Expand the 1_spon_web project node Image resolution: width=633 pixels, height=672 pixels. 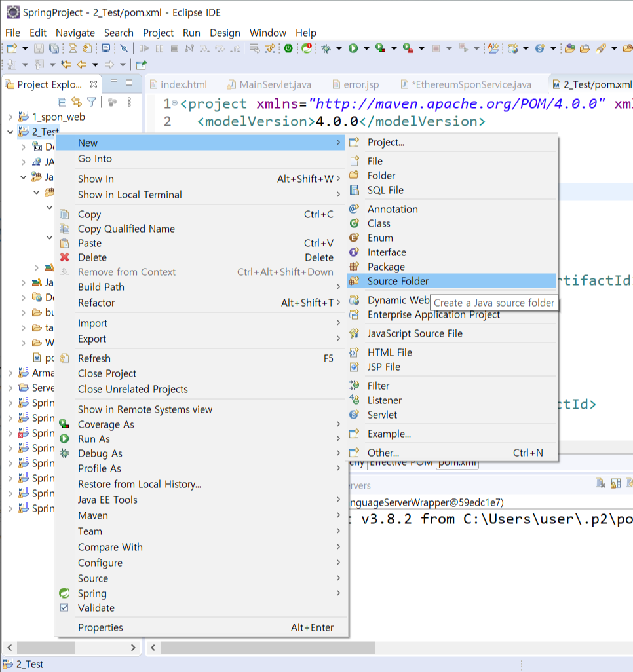10,117
